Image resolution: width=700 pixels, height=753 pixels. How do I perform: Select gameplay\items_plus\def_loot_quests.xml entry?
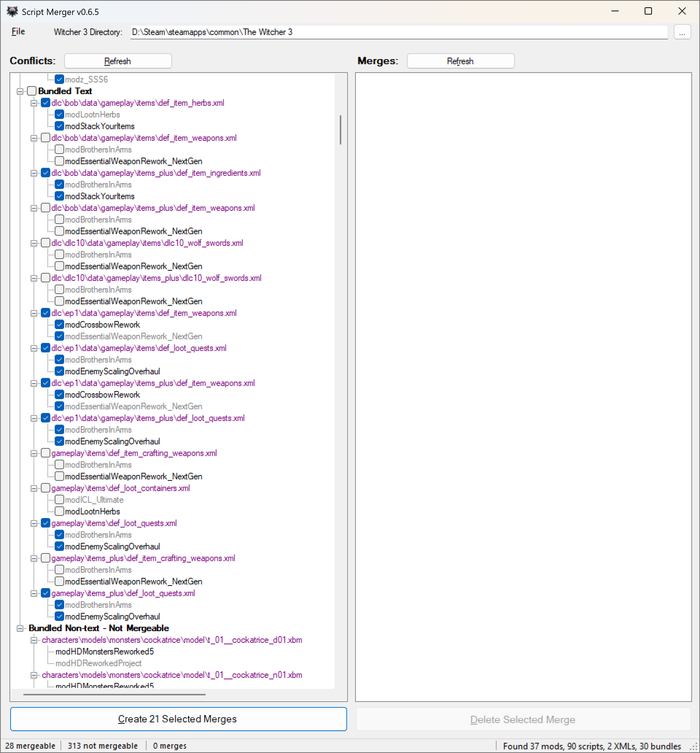click(x=123, y=593)
